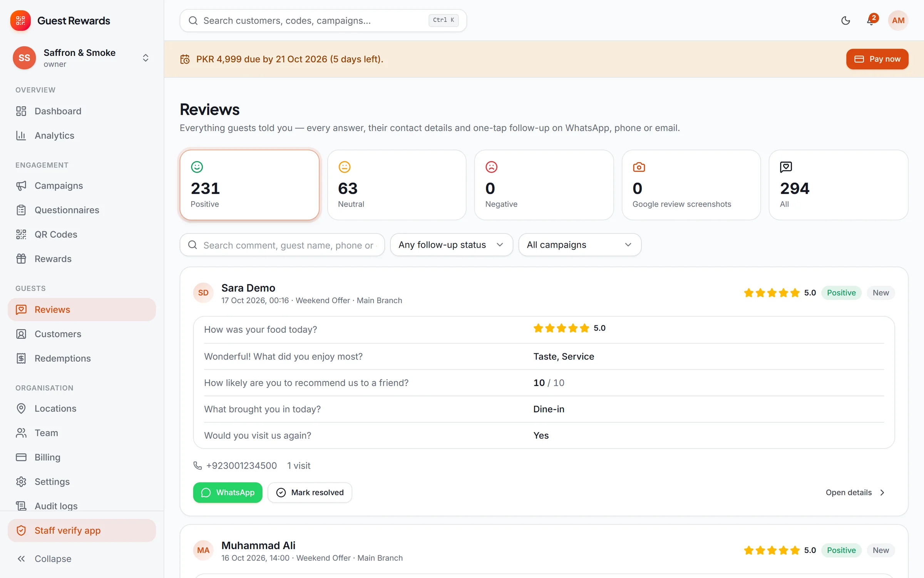Select the 294 All reviews card
This screenshot has height=578, width=924.
tap(838, 185)
